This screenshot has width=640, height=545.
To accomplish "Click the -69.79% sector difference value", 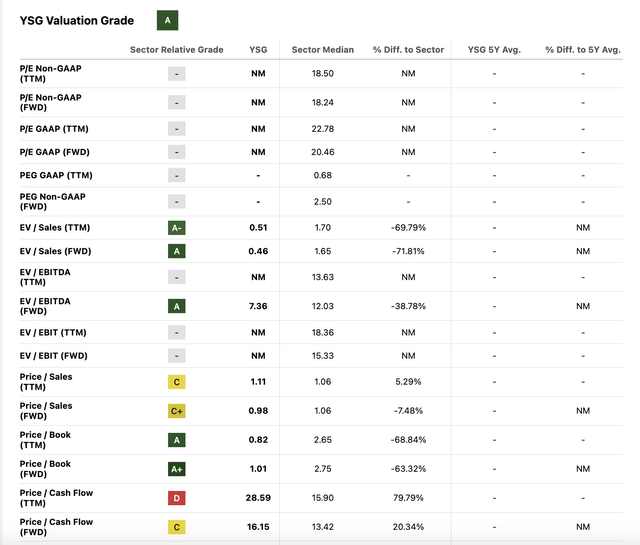I will pyautogui.click(x=408, y=228).
